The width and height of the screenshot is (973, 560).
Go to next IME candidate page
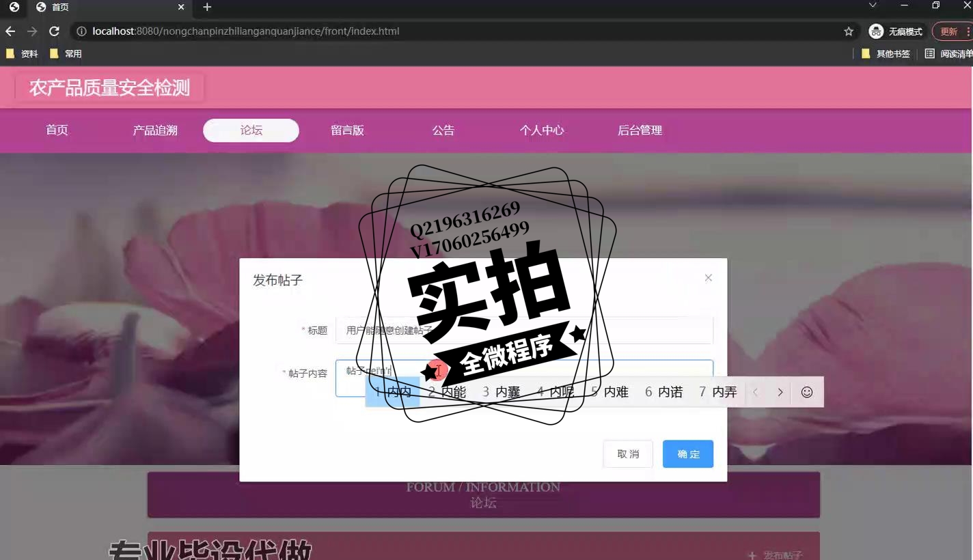780,392
